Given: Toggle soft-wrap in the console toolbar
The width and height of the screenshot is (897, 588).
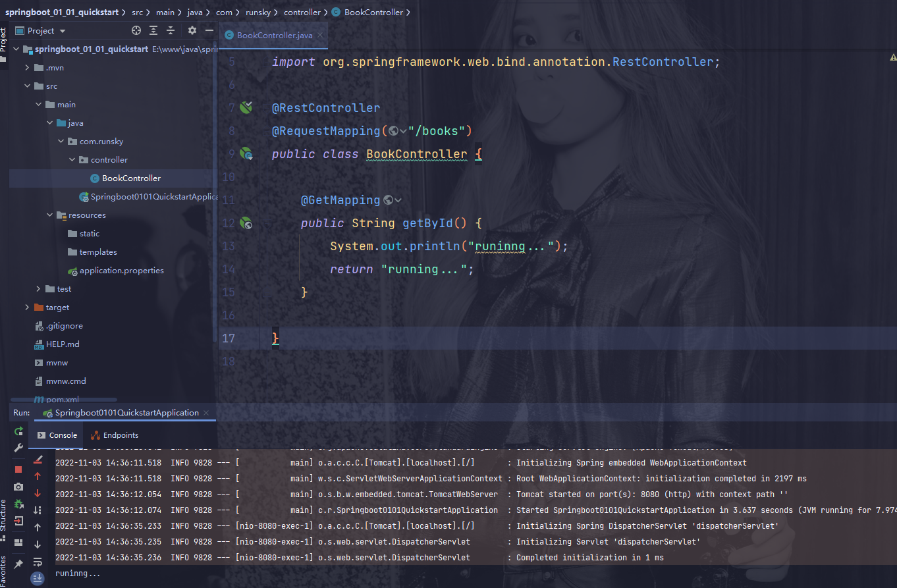Looking at the screenshot, I should 38,562.
